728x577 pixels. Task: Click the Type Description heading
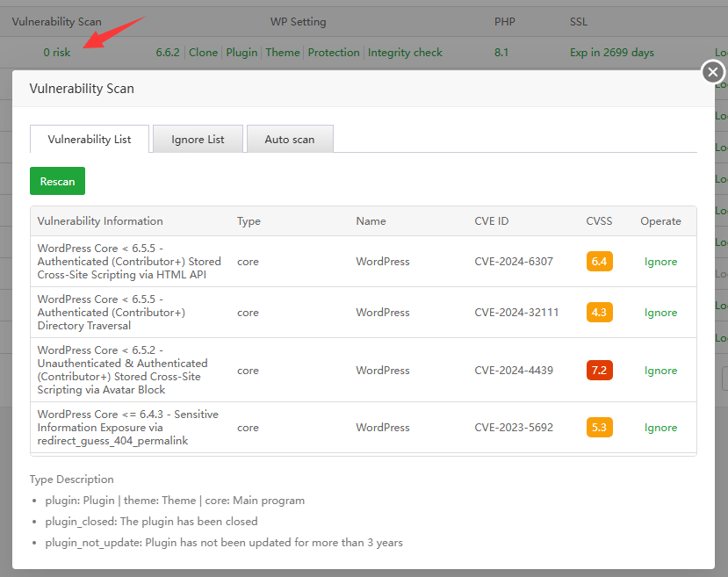coord(71,480)
